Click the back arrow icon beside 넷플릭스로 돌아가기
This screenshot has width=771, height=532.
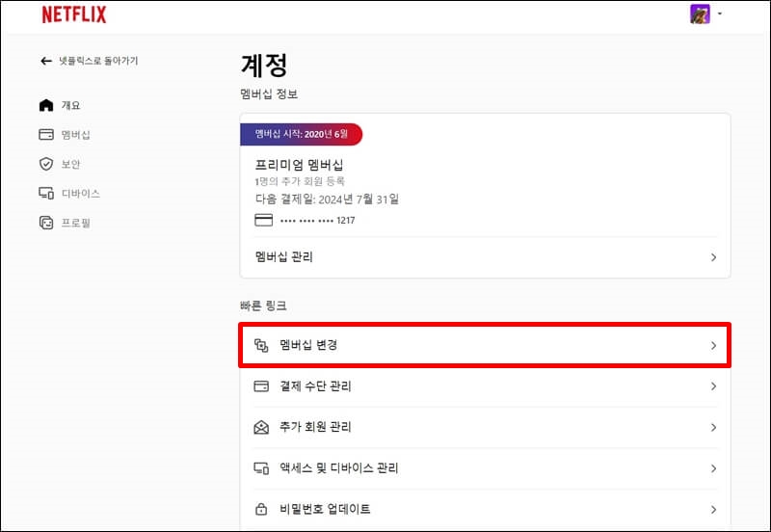45,61
